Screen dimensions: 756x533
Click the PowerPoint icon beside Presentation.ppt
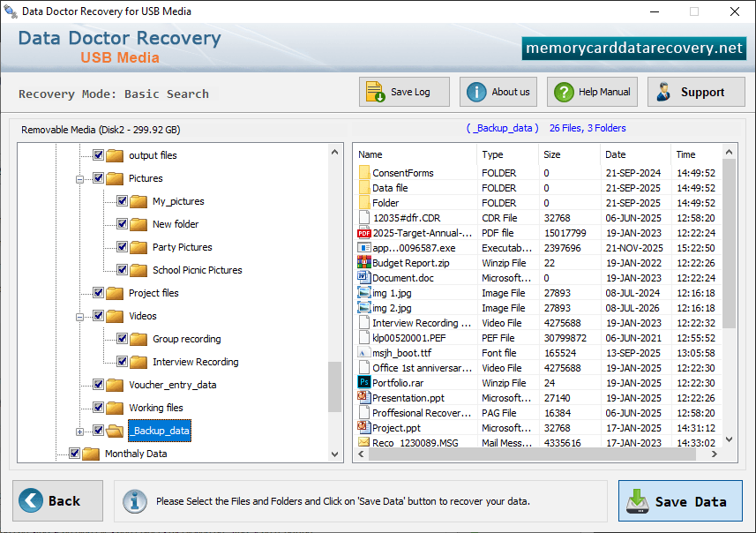363,397
